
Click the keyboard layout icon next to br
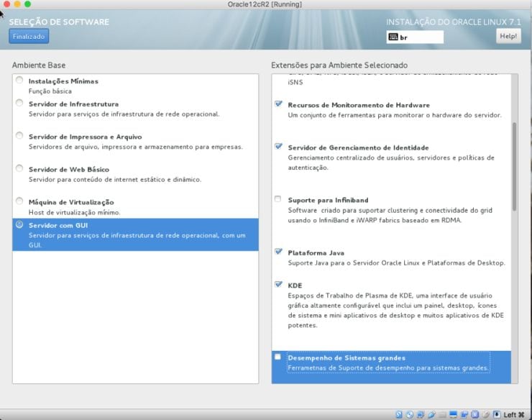pos(393,37)
